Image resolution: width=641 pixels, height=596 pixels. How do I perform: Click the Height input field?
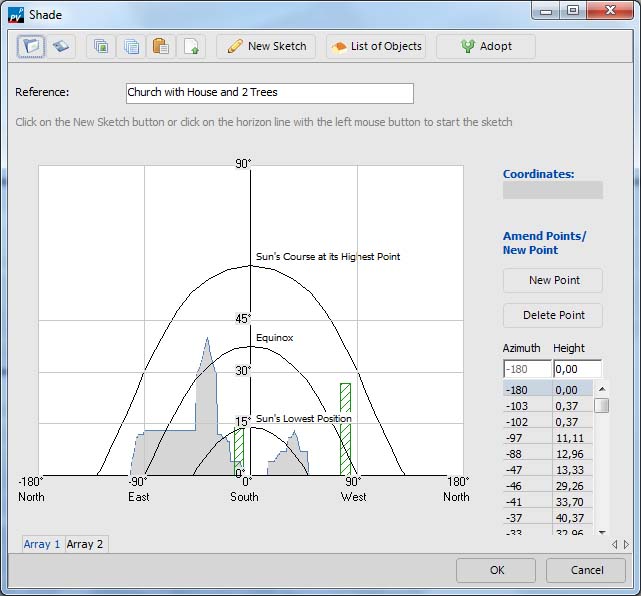point(577,369)
